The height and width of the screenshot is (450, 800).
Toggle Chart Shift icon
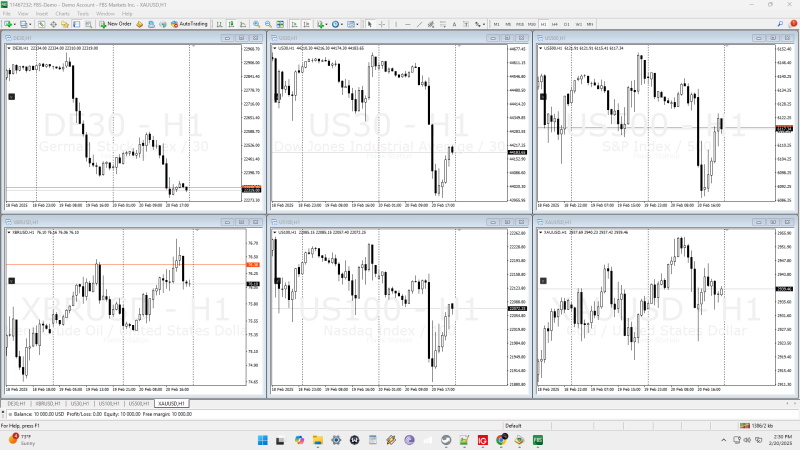point(306,24)
